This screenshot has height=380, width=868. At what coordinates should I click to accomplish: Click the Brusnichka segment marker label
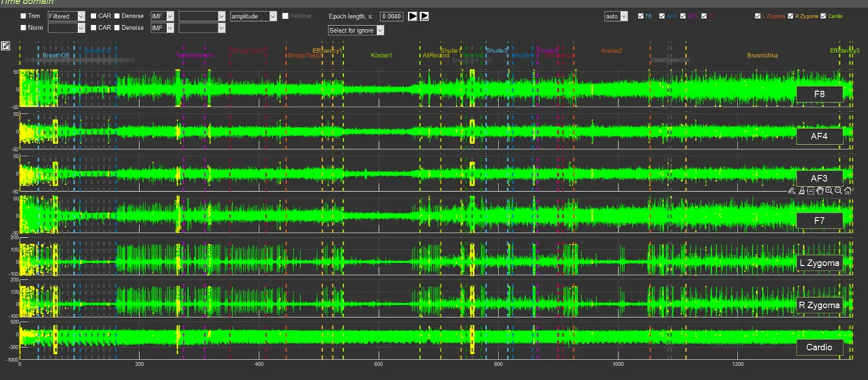coord(762,55)
